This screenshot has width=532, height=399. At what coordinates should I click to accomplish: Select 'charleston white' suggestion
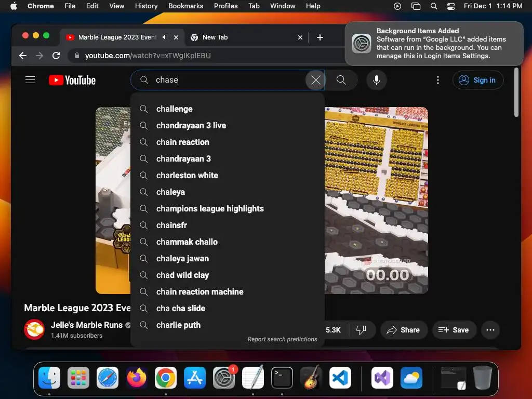click(228, 176)
